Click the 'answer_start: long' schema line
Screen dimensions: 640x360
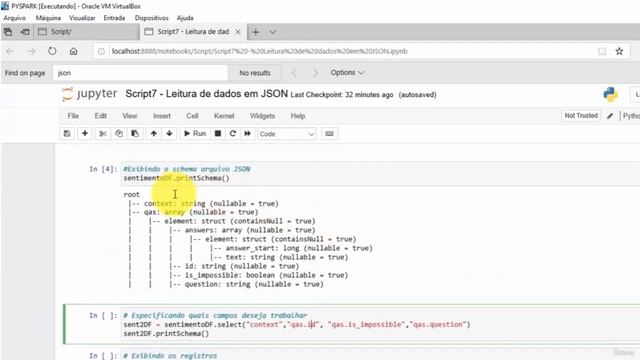[299, 248]
